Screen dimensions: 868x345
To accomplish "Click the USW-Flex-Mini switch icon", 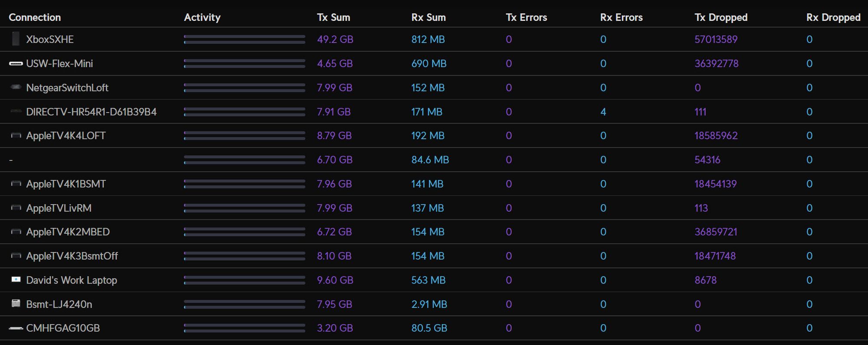I will pyautogui.click(x=16, y=64).
